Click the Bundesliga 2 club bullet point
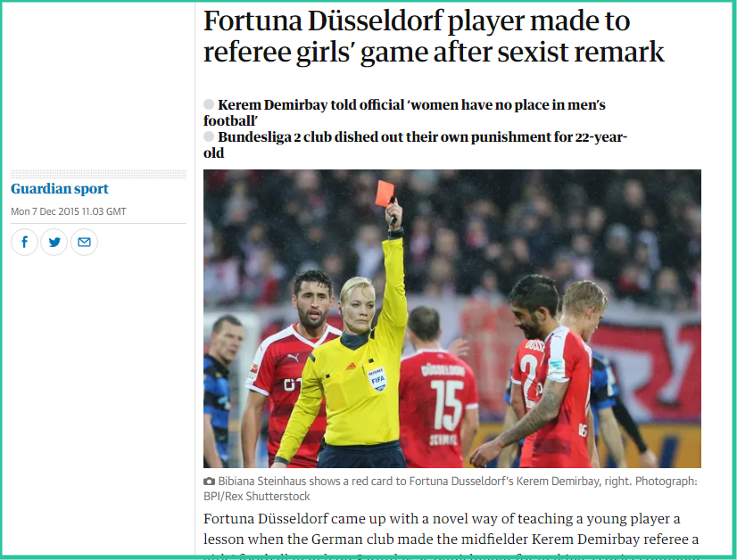Image resolution: width=737 pixels, height=560 pixels. pyautogui.click(x=415, y=144)
